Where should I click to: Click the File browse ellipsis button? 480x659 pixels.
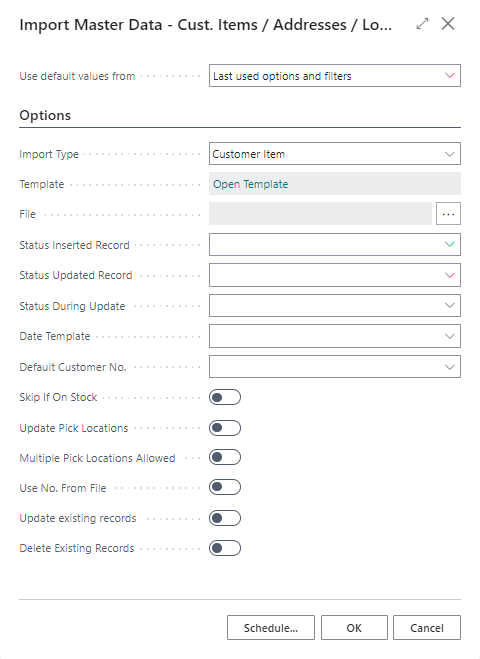[448, 214]
